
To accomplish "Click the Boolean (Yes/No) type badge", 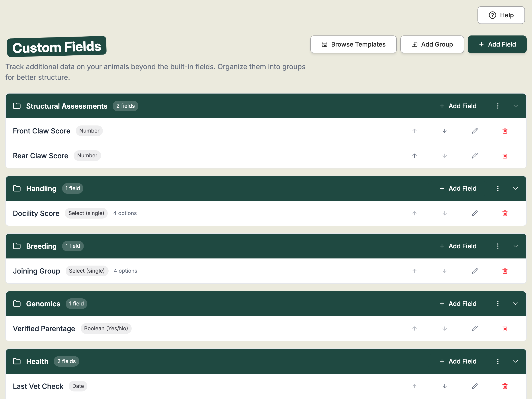I will [x=106, y=329].
